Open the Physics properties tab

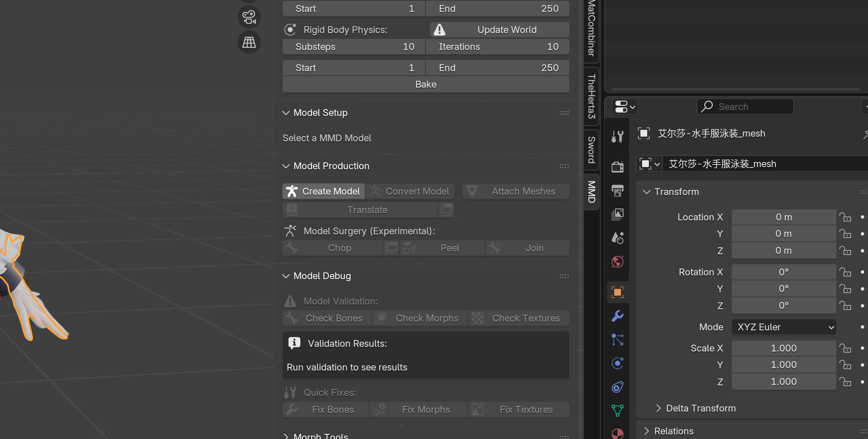618,363
